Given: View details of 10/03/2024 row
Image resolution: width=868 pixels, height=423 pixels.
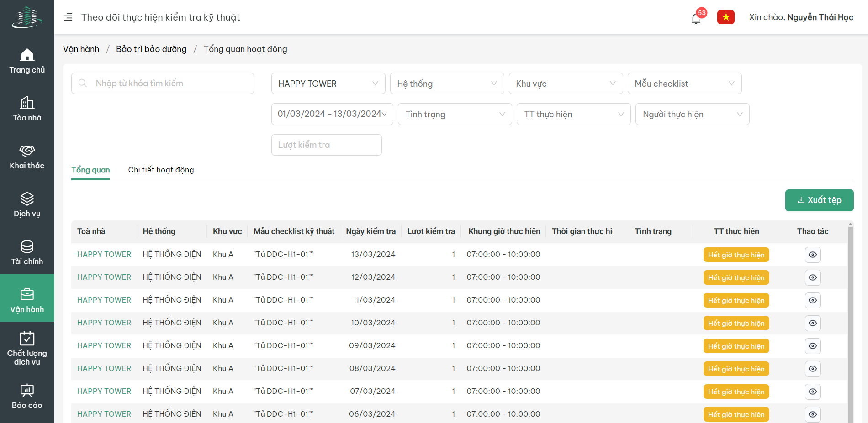Looking at the screenshot, I should click(x=813, y=323).
